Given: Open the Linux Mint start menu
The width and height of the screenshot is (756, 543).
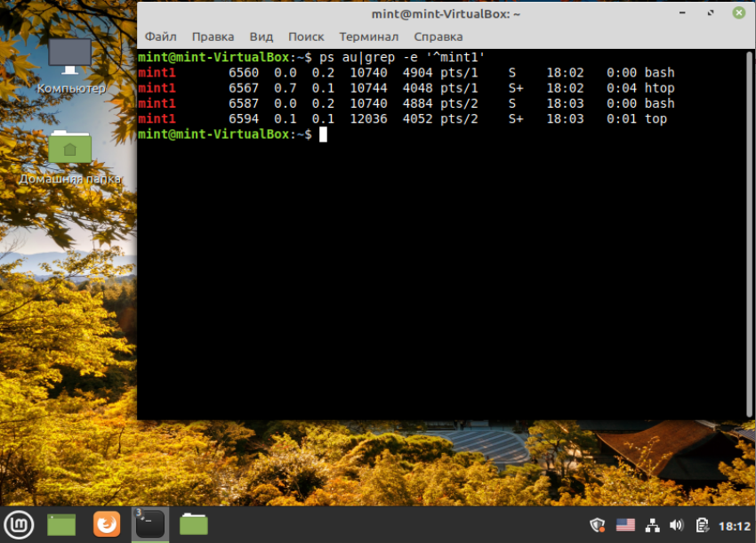Looking at the screenshot, I should (x=19, y=524).
